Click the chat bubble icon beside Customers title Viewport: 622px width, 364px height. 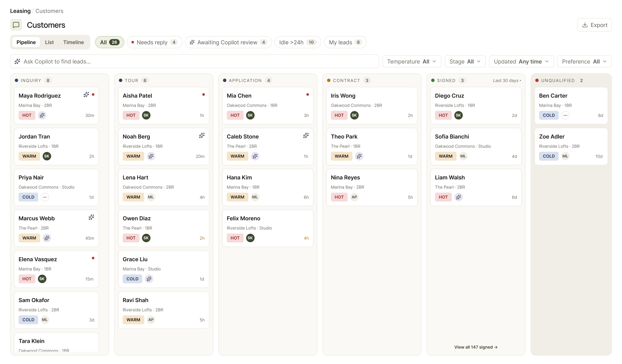coord(16,25)
